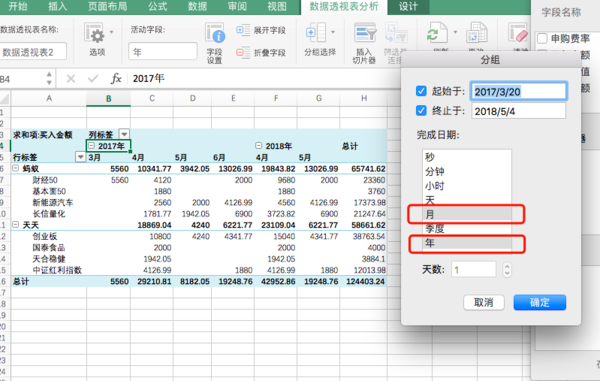Check the 申购费率 field checkbox
The height and width of the screenshot is (381, 600).
tap(542, 39)
